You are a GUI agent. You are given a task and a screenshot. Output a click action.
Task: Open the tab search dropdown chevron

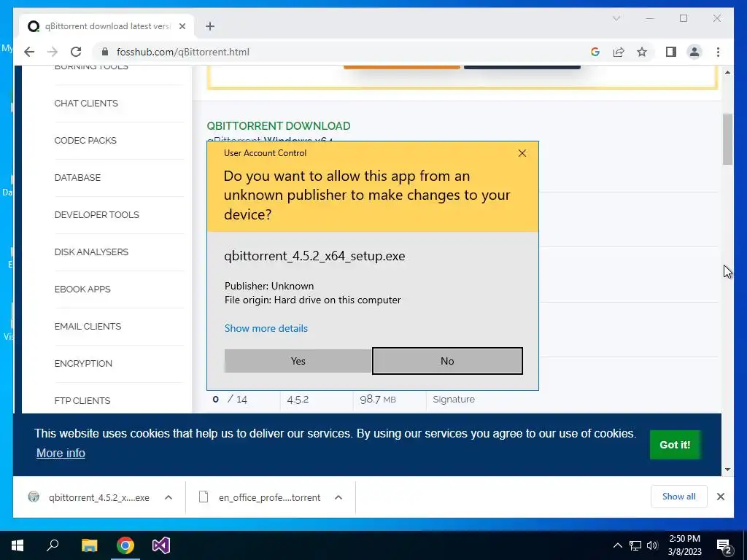point(616,18)
